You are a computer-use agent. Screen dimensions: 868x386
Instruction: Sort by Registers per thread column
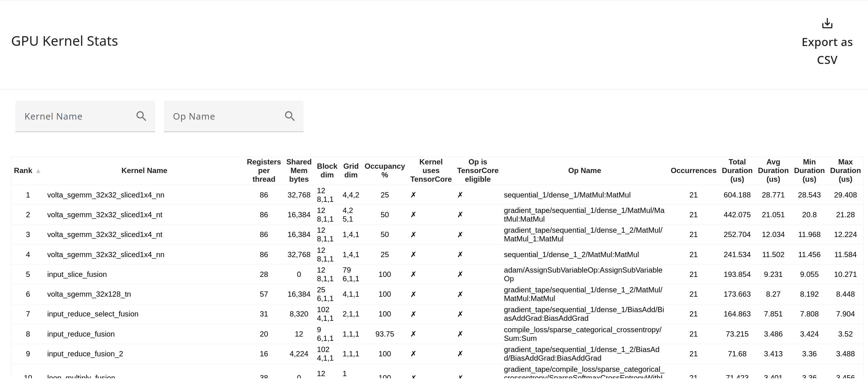coord(264,171)
